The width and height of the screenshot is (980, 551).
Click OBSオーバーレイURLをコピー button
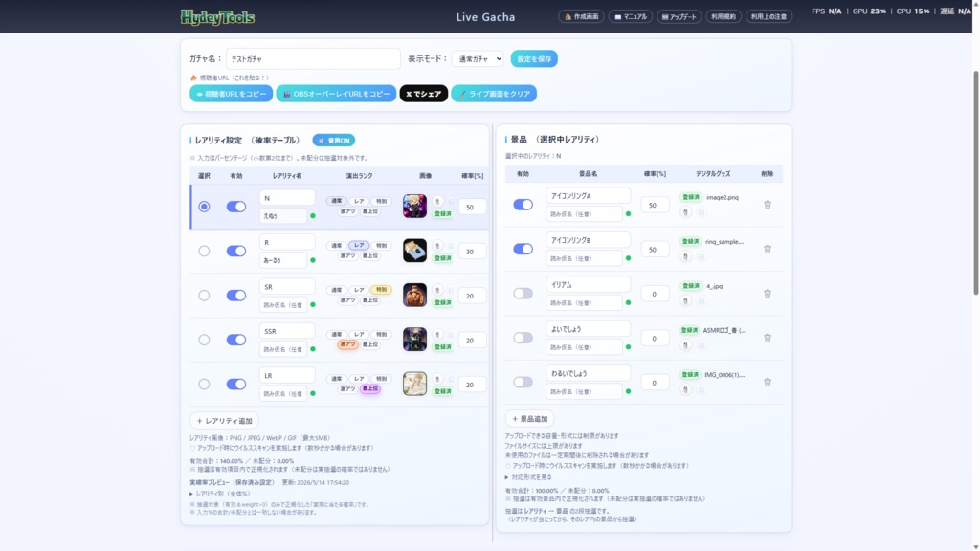point(336,94)
